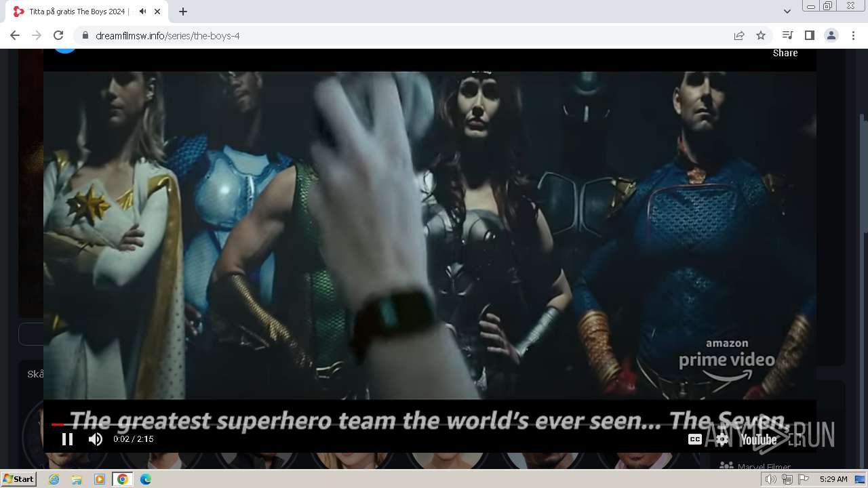Go back with the browser back arrow
This screenshot has width=868, height=488.
pyautogui.click(x=15, y=35)
